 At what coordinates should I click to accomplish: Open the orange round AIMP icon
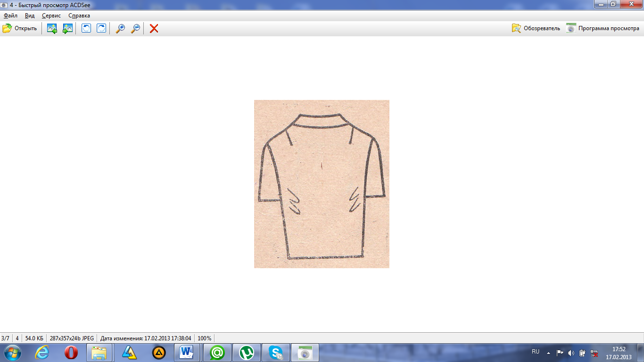coord(159,353)
